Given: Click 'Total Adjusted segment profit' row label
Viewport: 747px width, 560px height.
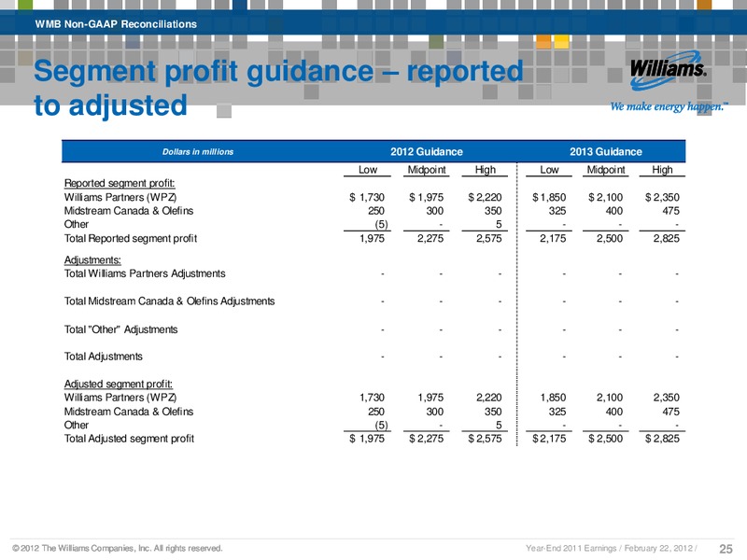Looking at the screenshot, I should click(x=129, y=439).
